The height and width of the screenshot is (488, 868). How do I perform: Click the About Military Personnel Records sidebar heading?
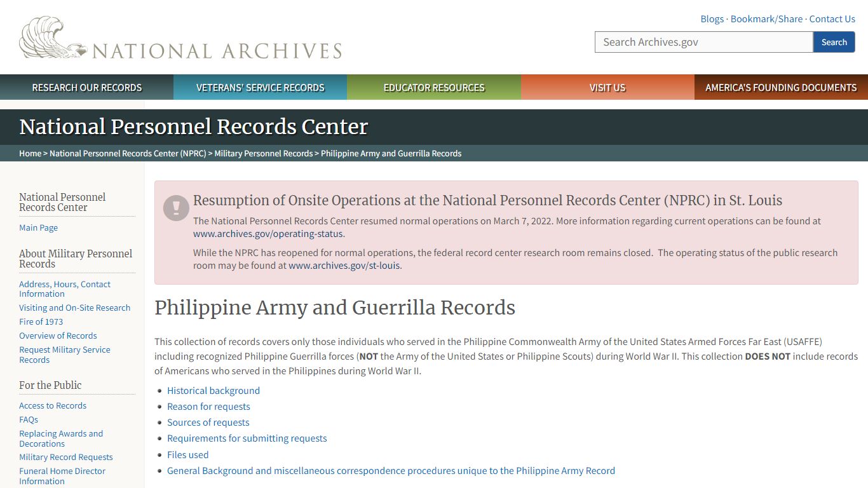[x=76, y=259]
